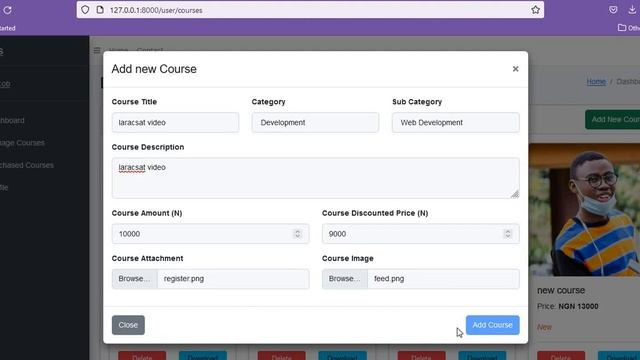The image size is (640, 360).
Task: Browse for a Course Image file
Action: (x=344, y=279)
